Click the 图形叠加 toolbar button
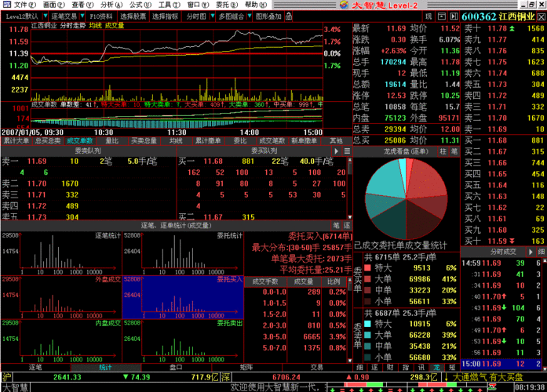The width and height of the screenshot is (547, 392). pos(268,16)
